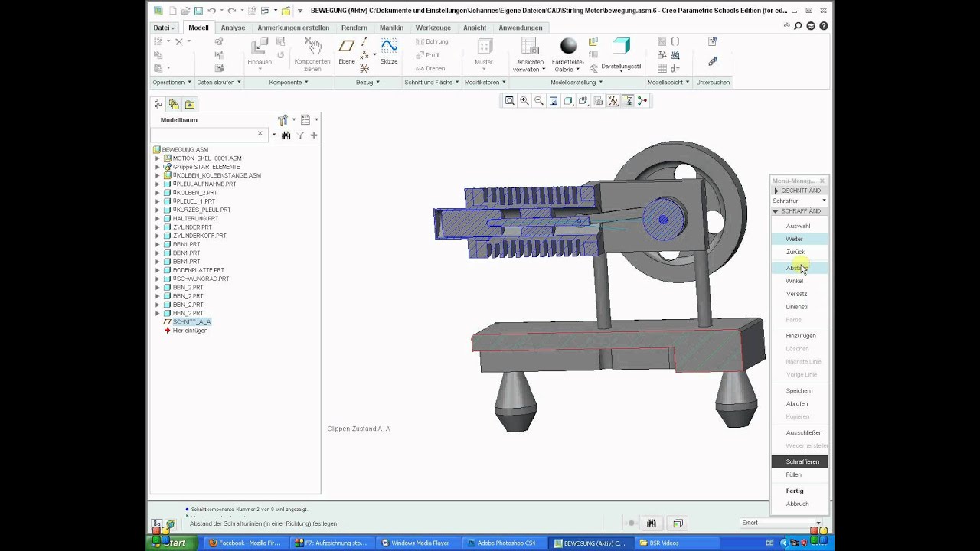
Task: Open the Modelldarstellung group dropdown
Action: click(x=577, y=82)
